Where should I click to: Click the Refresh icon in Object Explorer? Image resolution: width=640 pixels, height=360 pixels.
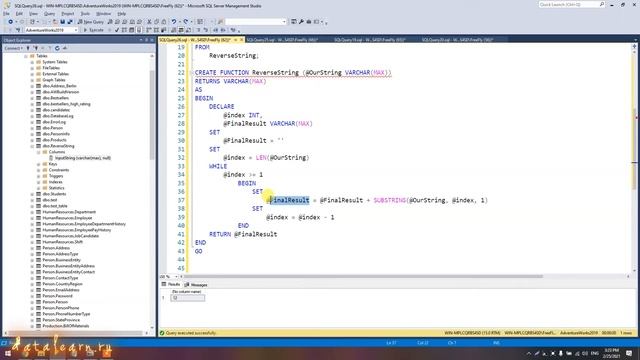click(x=57, y=48)
